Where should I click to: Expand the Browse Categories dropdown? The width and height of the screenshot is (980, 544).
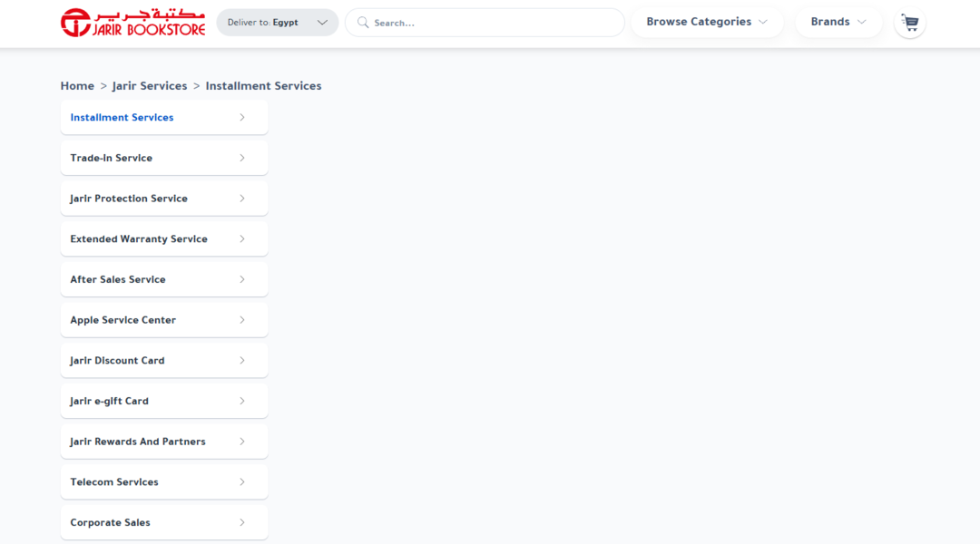707,22
